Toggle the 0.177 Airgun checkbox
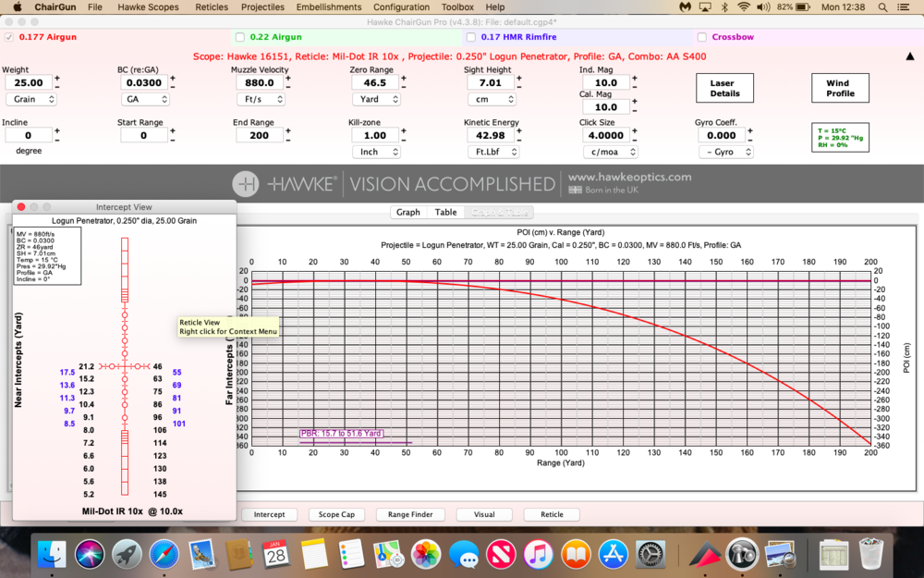 (x=9, y=37)
